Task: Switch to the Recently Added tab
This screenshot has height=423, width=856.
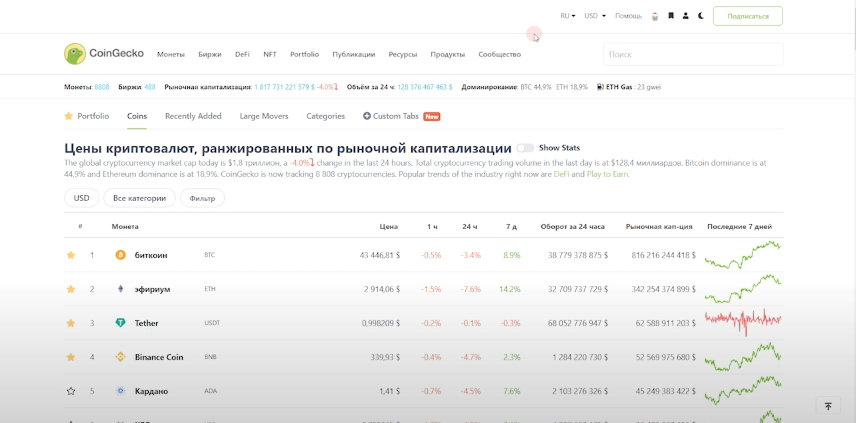Action: (193, 116)
